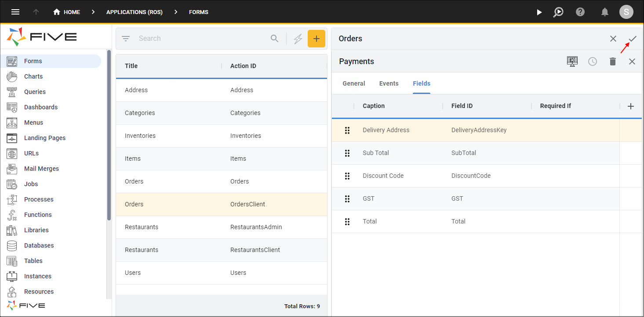Screen dimensions: 644x317
Task: Select the RestaurantsClient form row
Action: point(222,250)
